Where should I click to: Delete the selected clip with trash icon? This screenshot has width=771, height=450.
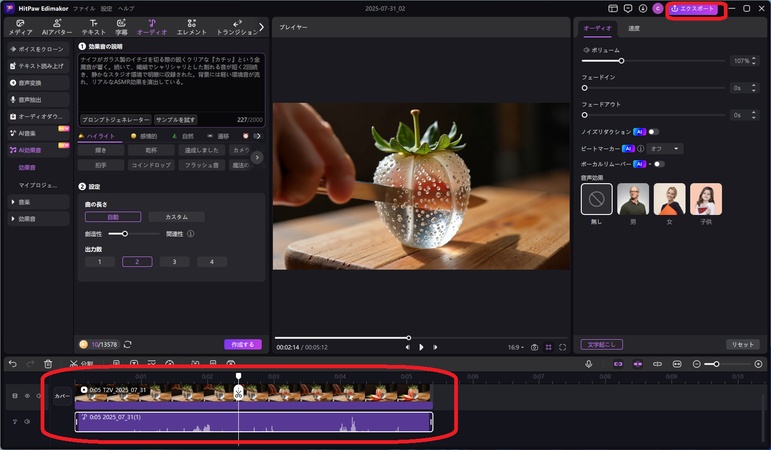pos(48,364)
